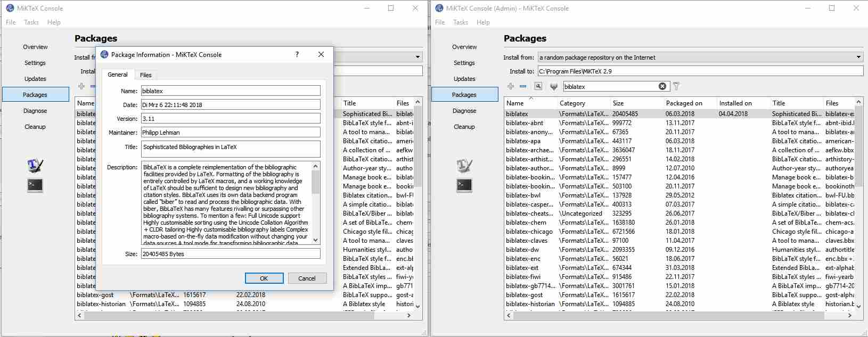Image resolution: width=868 pixels, height=337 pixels.
Task: Click the filter funnel icon next to search box
Action: tap(676, 86)
